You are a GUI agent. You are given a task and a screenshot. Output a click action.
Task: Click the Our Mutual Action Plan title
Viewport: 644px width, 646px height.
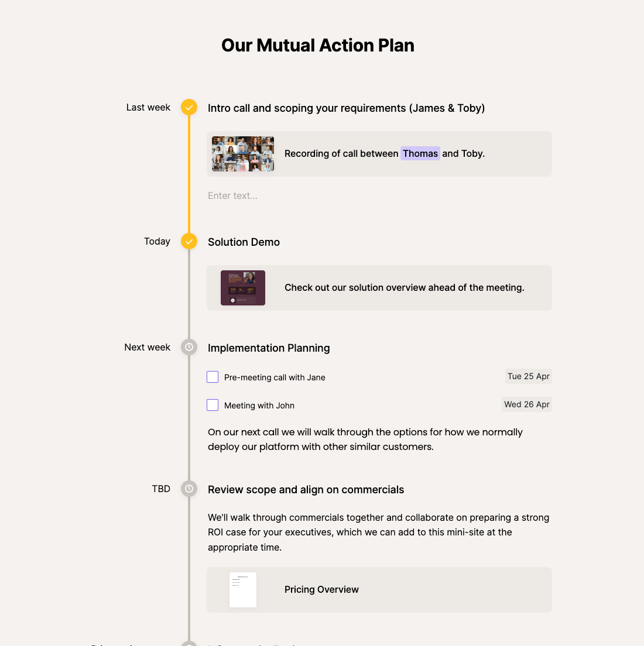[318, 46]
